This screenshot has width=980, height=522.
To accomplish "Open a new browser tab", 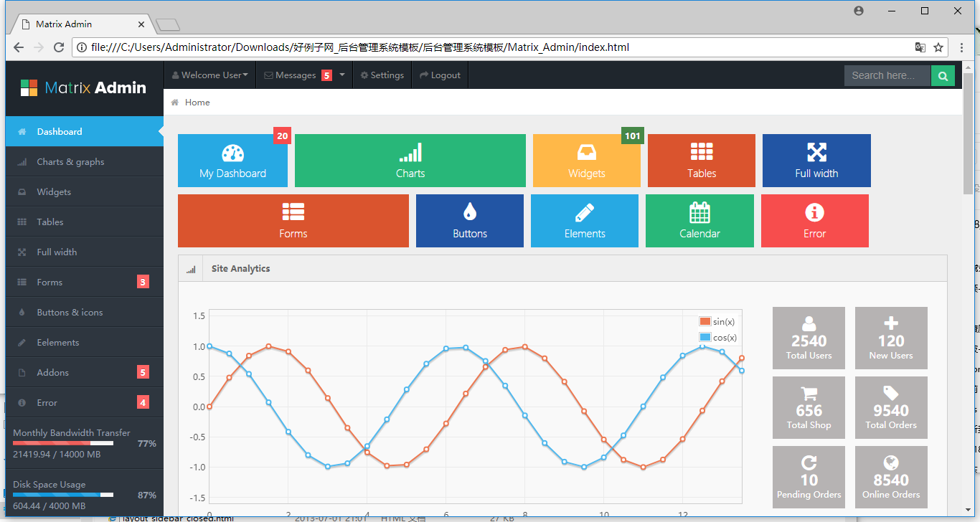I will pos(168,25).
